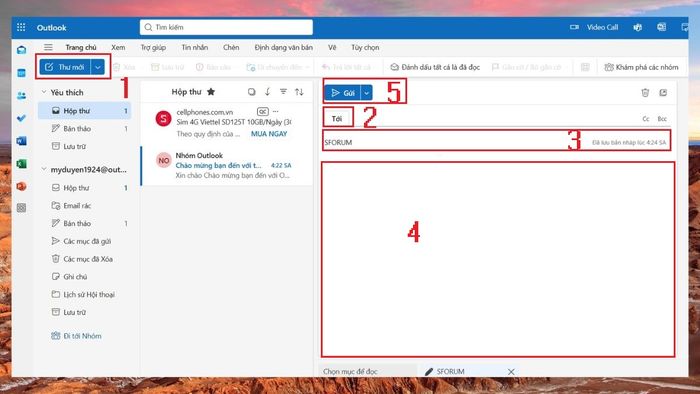Image resolution: width=700 pixels, height=394 pixels.
Task: Click more options dots on cellphones.com.vn message
Action: point(275,112)
